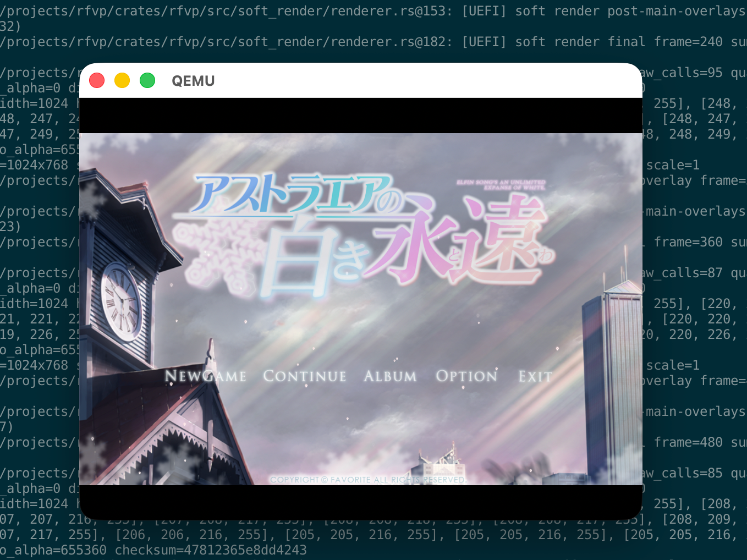Open the Album gallery

(x=390, y=376)
